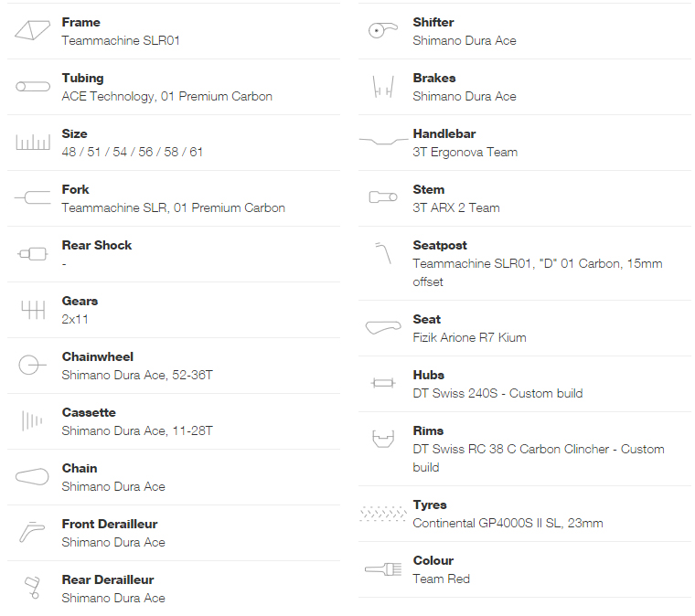Click the size ruler icon

(32, 143)
